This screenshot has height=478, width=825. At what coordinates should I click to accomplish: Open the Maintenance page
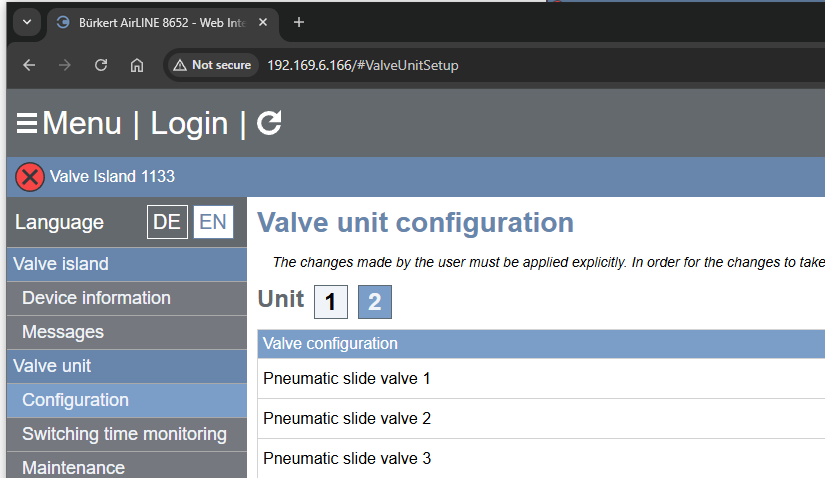pyautogui.click(x=127, y=465)
